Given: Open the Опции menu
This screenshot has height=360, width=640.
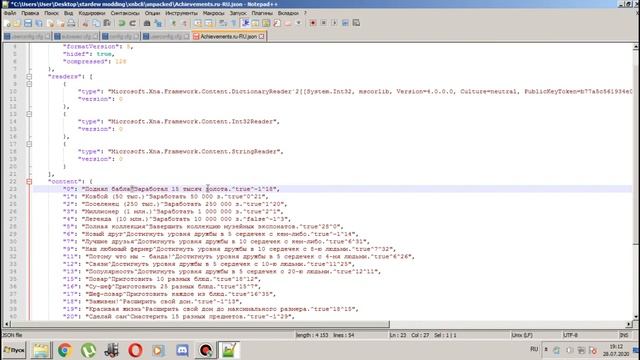Looking at the screenshot, I should point(152,13).
